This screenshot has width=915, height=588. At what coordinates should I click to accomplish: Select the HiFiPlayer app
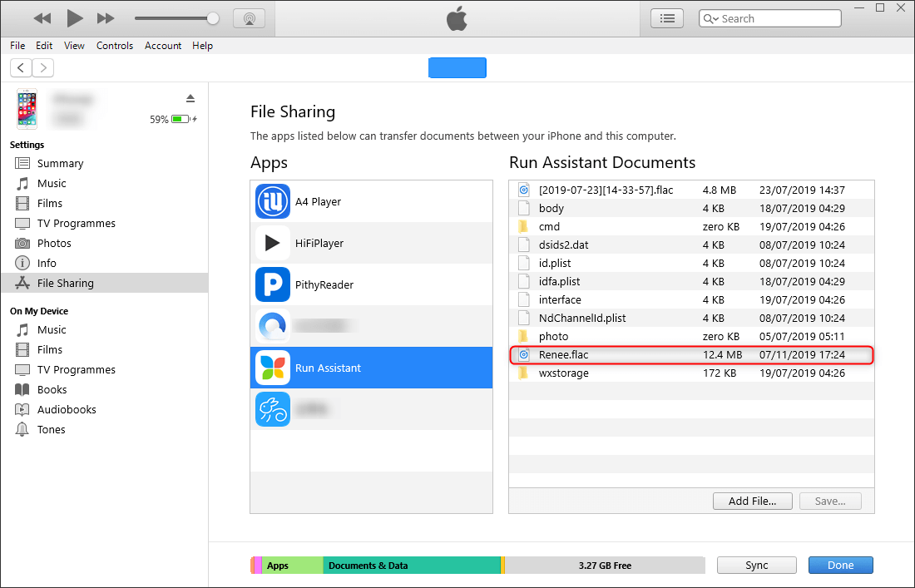point(371,243)
